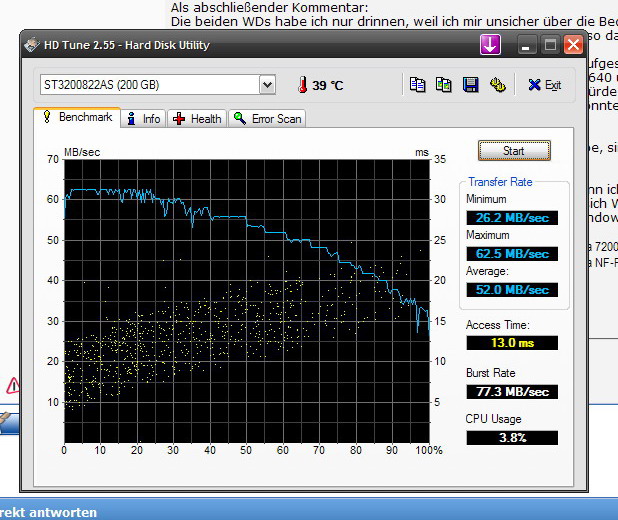Click Average value 52.0 MB/sec
The image size is (618, 520).
(x=512, y=290)
